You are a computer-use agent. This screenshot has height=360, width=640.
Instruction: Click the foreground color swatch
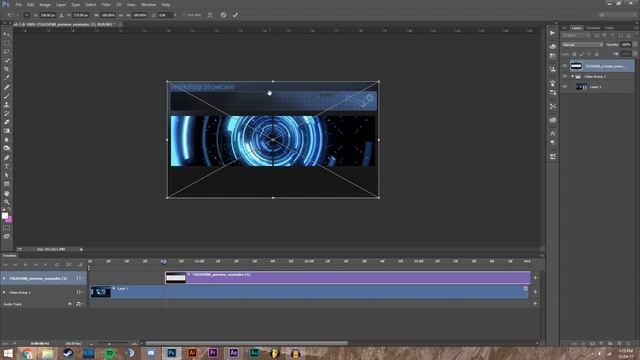click(5, 216)
